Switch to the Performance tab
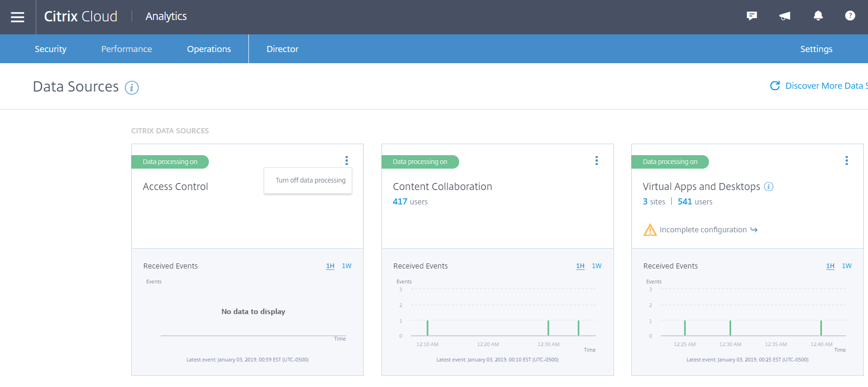Viewport: 868px width, 387px height. (127, 49)
